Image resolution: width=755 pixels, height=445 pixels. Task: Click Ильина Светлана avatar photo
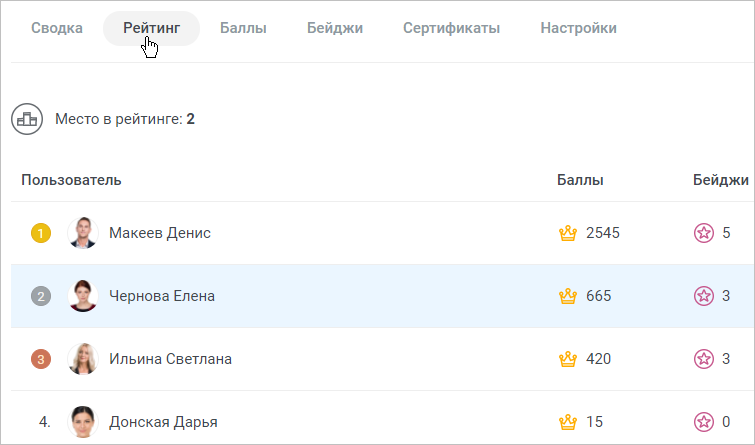point(83,359)
